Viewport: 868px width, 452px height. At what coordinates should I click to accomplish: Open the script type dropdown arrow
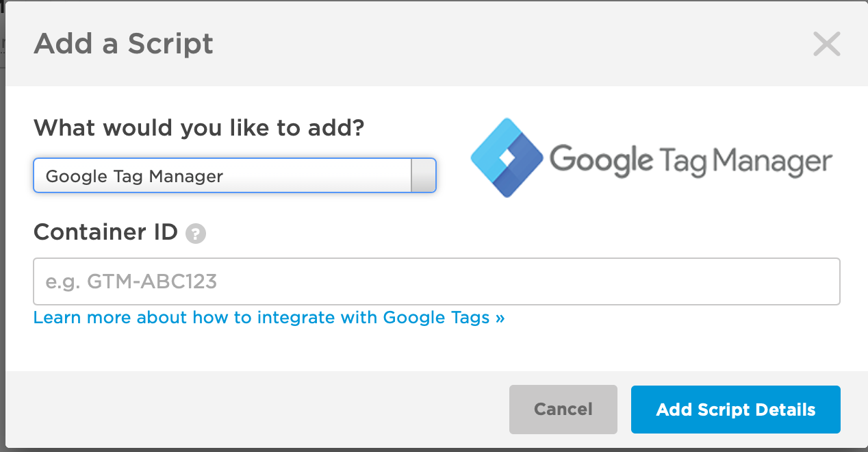click(x=422, y=176)
